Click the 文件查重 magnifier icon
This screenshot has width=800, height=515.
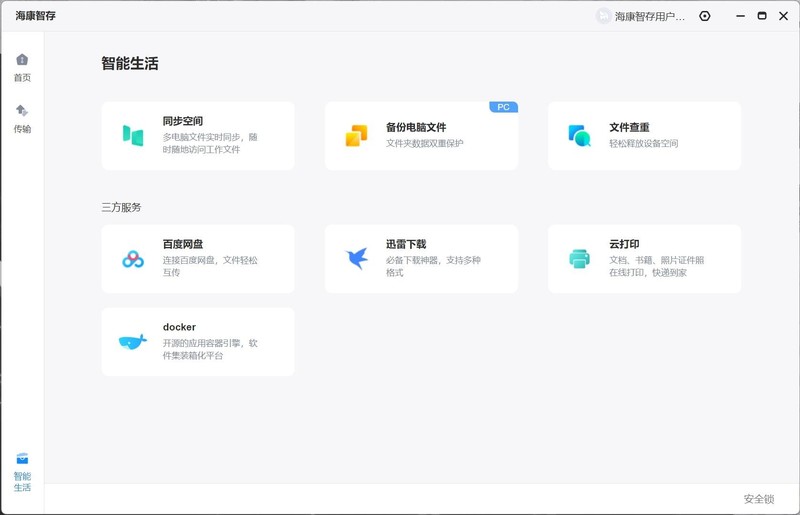pyautogui.click(x=580, y=136)
